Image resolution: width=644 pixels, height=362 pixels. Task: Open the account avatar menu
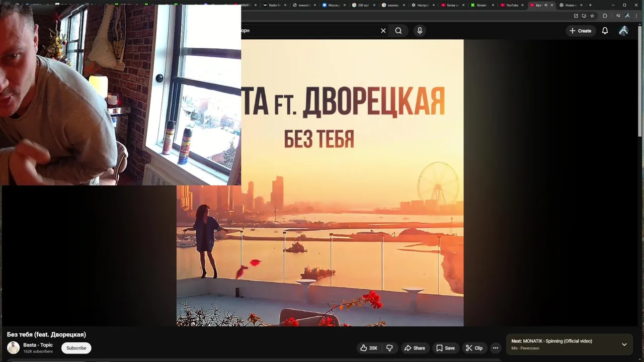[x=623, y=31]
